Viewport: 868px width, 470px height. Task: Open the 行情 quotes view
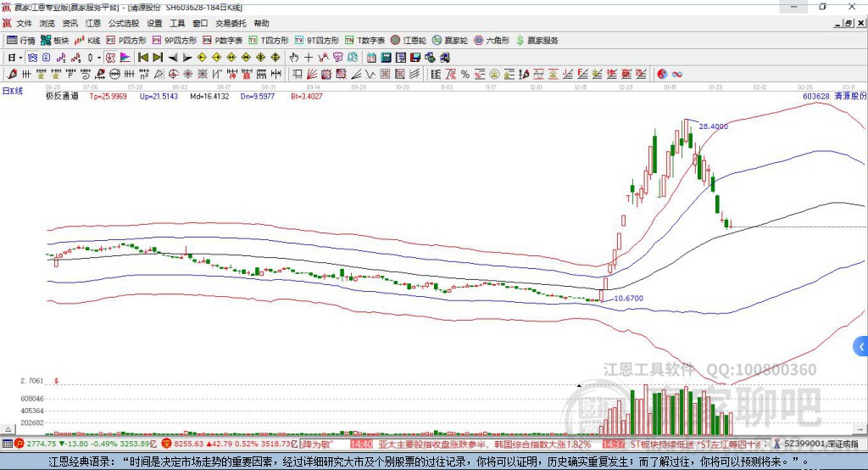tap(20, 41)
